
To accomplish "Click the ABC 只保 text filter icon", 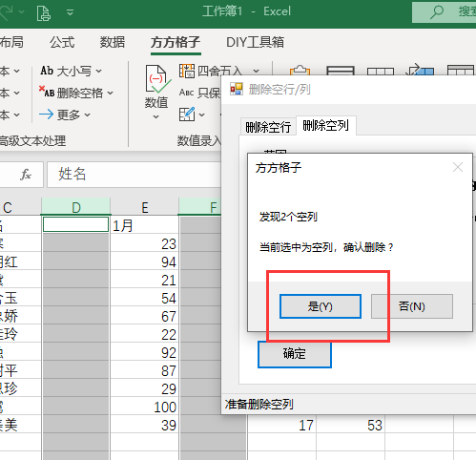I will coord(186,93).
